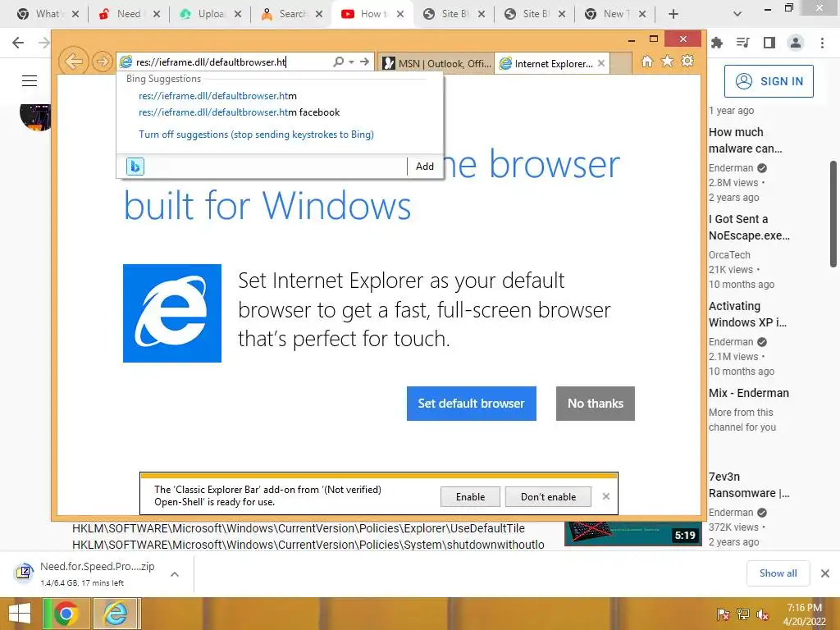This screenshot has width=840, height=630.
Task: Open YouTube hamburger guide menu
Action: pyautogui.click(x=30, y=81)
